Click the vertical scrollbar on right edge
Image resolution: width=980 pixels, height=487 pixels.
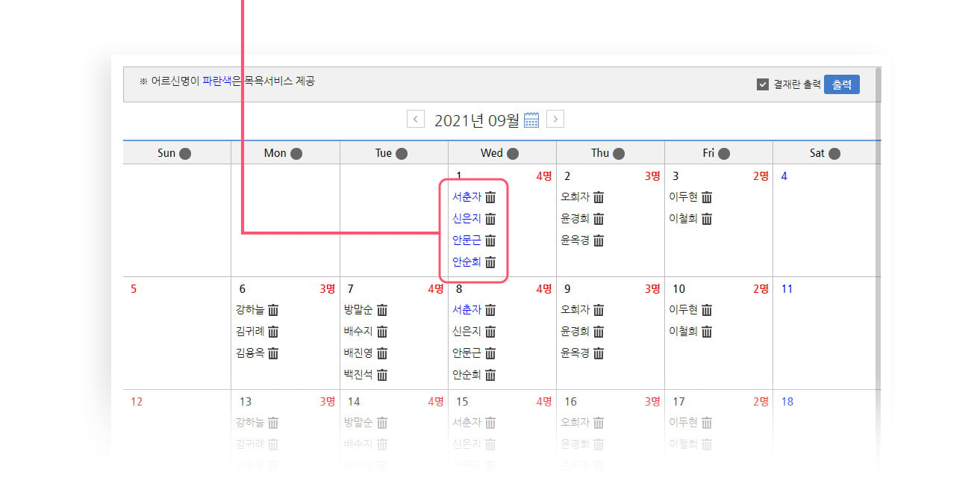coord(878,224)
